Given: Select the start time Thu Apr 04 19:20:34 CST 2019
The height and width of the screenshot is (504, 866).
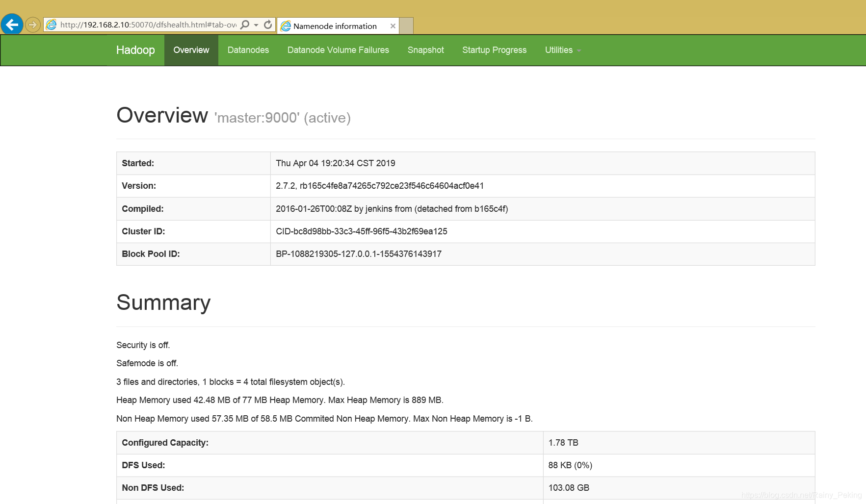Looking at the screenshot, I should tap(336, 163).
